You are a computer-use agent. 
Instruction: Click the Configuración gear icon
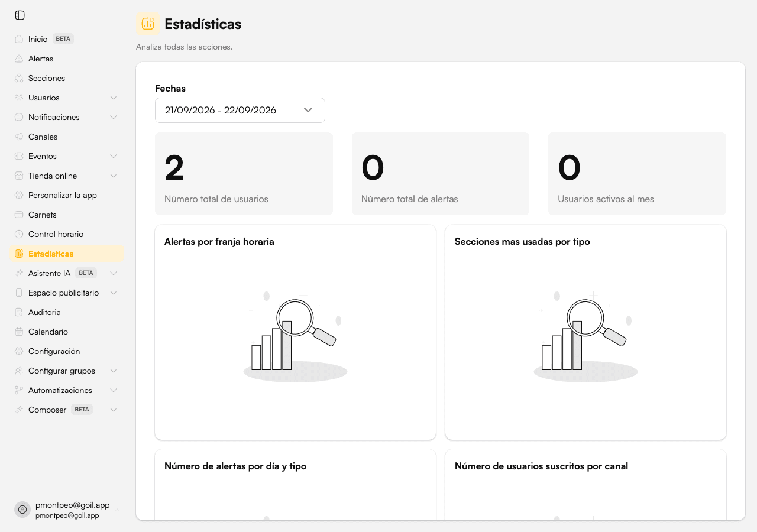coord(19,351)
